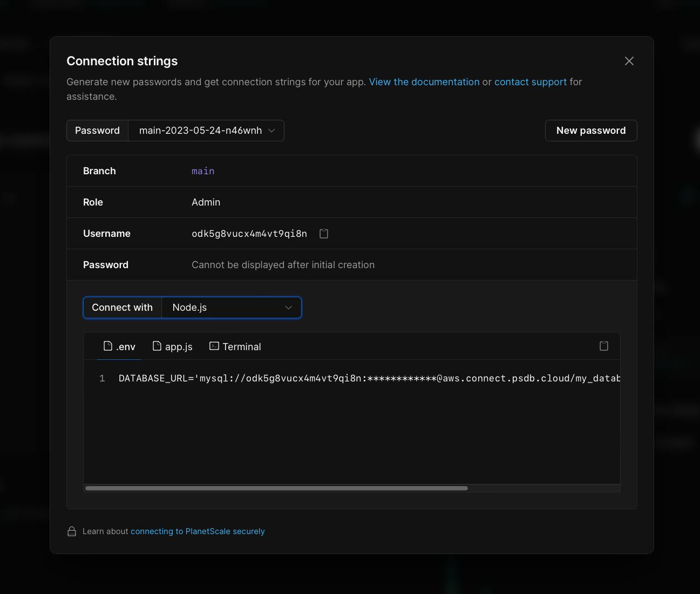Viewport: 700px width, 594px height.
Task: Open the main-2023-05-24-n46wnh password dropdown
Action: tap(206, 131)
